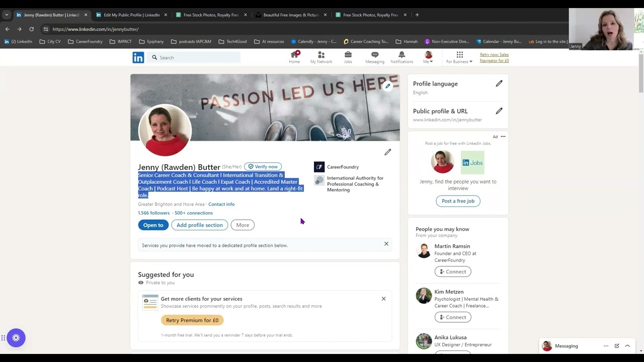Edit Public profile & URL
The width and height of the screenshot is (644, 362).
[x=499, y=111]
